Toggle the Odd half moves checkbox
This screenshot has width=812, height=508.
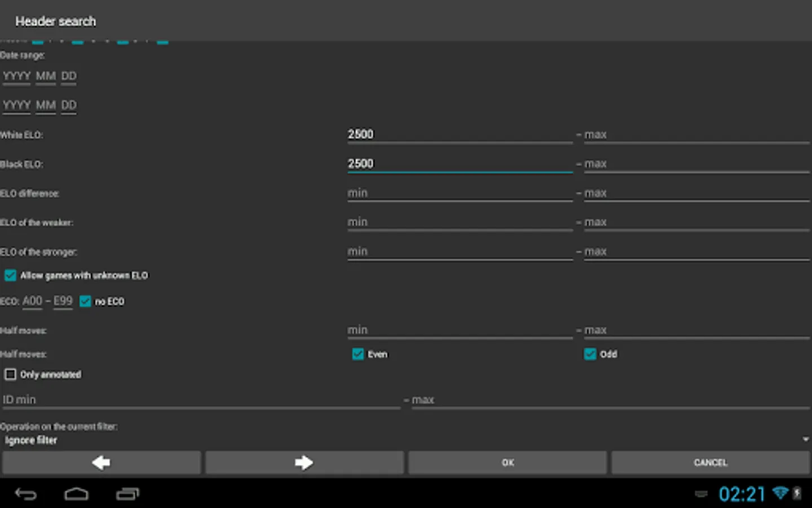590,354
